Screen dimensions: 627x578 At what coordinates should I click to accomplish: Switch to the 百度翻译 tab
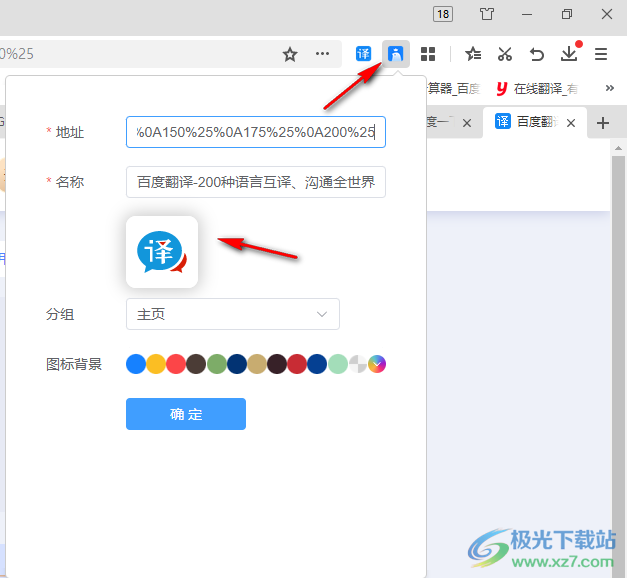[535, 123]
